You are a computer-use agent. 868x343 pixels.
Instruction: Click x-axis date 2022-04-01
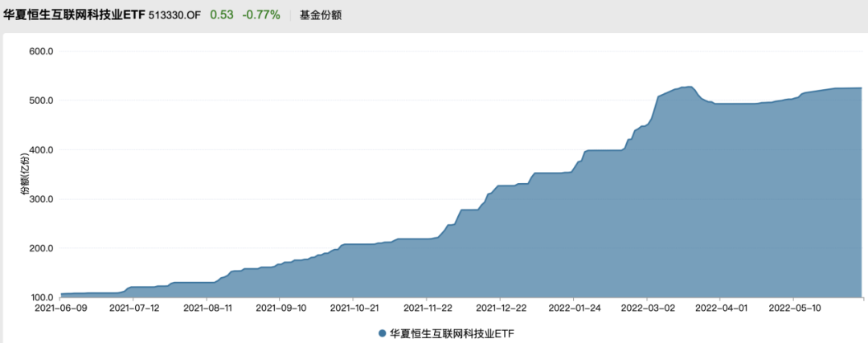tap(719, 307)
